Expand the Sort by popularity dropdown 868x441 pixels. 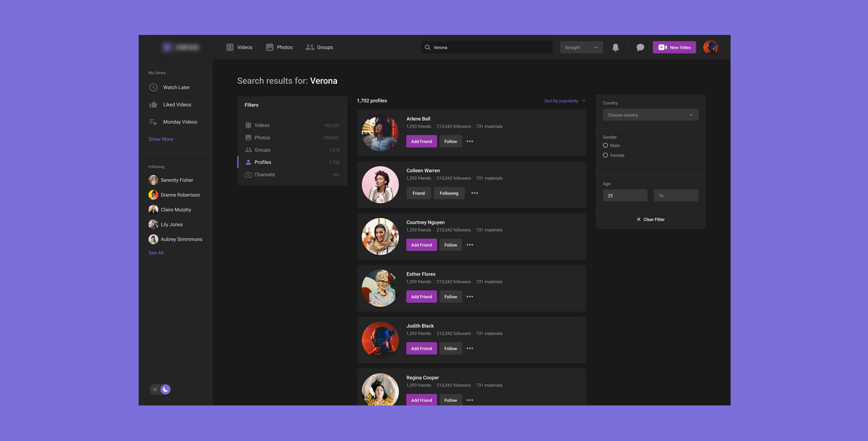point(565,101)
